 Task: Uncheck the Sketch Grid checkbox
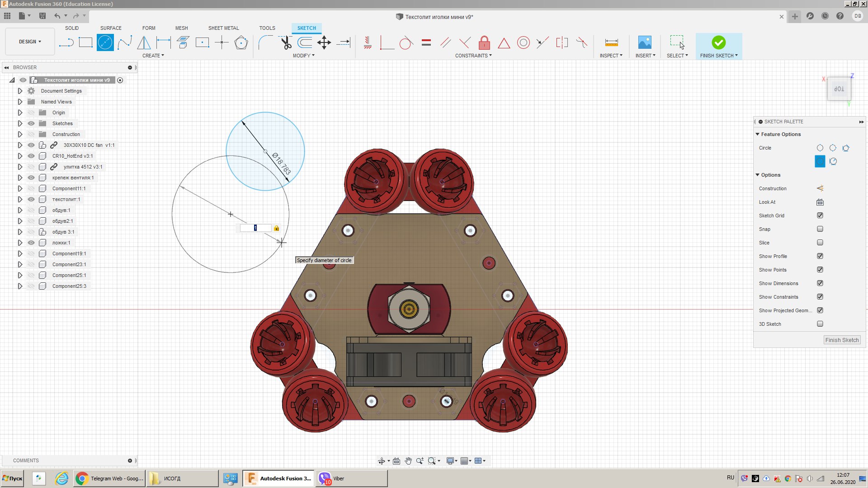pos(820,216)
